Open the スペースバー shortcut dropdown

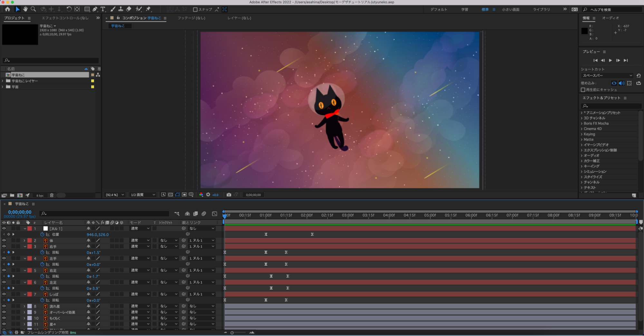pos(607,75)
